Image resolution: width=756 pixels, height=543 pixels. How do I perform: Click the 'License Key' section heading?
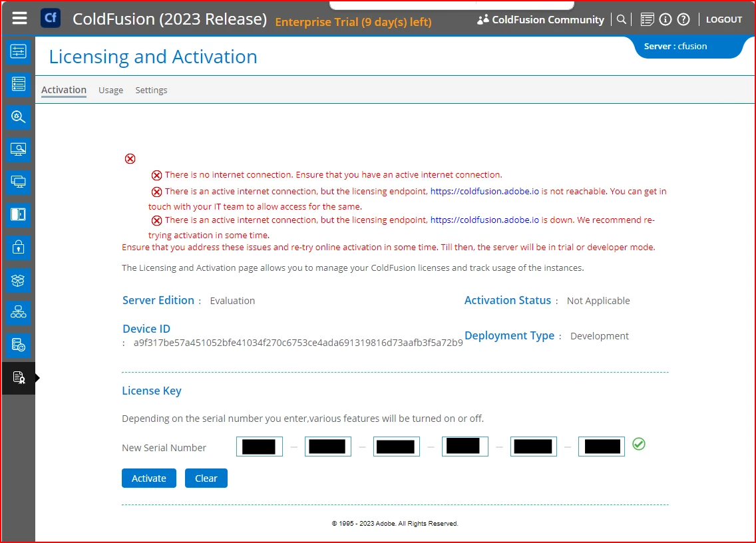[151, 391]
